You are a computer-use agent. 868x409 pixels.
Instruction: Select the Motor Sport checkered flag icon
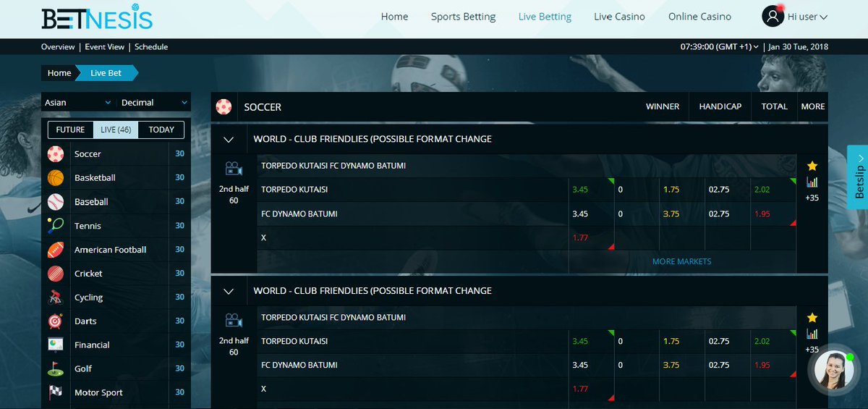click(x=56, y=392)
